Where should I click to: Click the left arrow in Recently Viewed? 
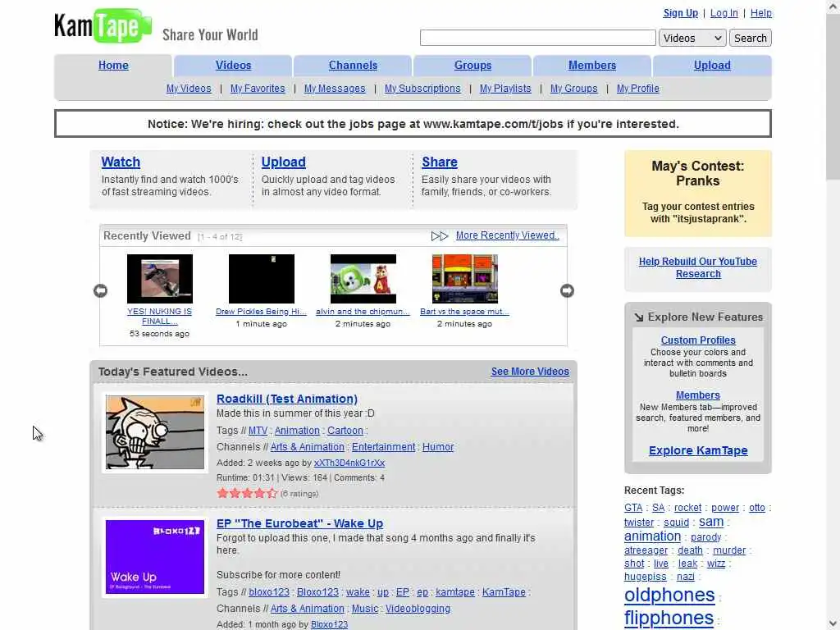point(100,290)
